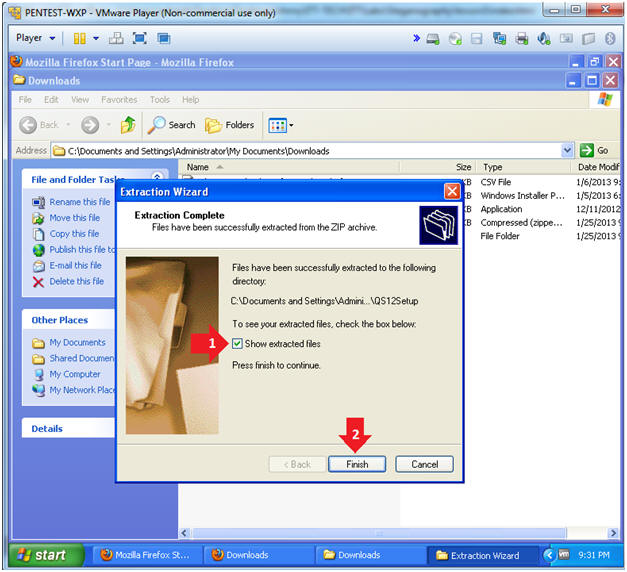Open the Views dropdown in Explorer toolbar
The width and height of the screenshot is (627, 572).
tap(281, 125)
